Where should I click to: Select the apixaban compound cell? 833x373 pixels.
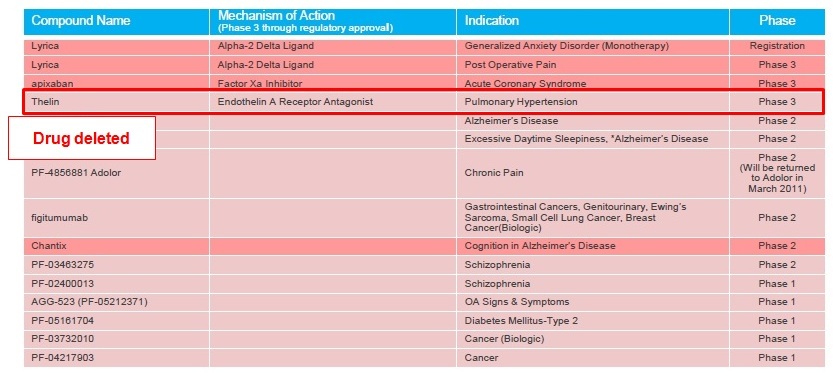pos(116,83)
